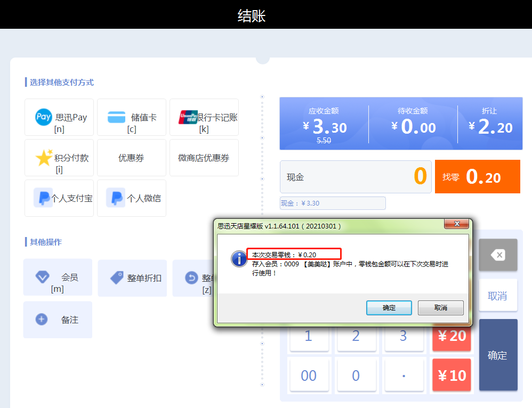Click the large blue 确定 confirm button
532x408 pixels.
[498, 355]
